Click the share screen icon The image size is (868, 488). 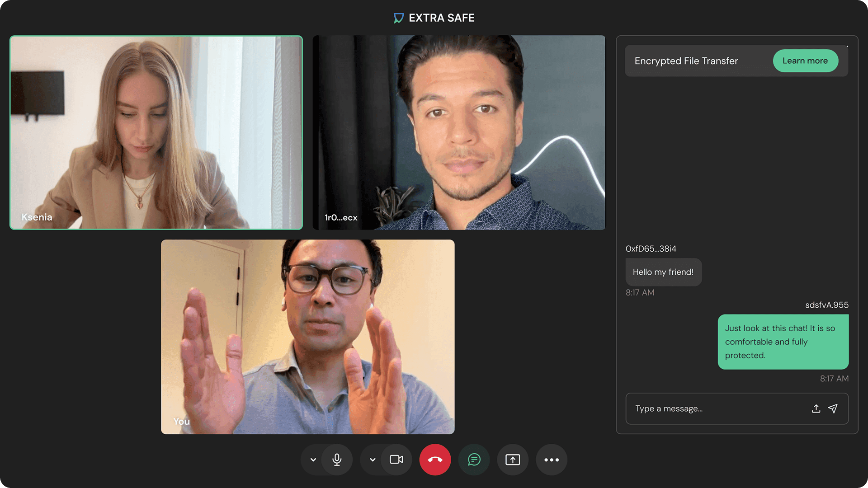pos(513,460)
